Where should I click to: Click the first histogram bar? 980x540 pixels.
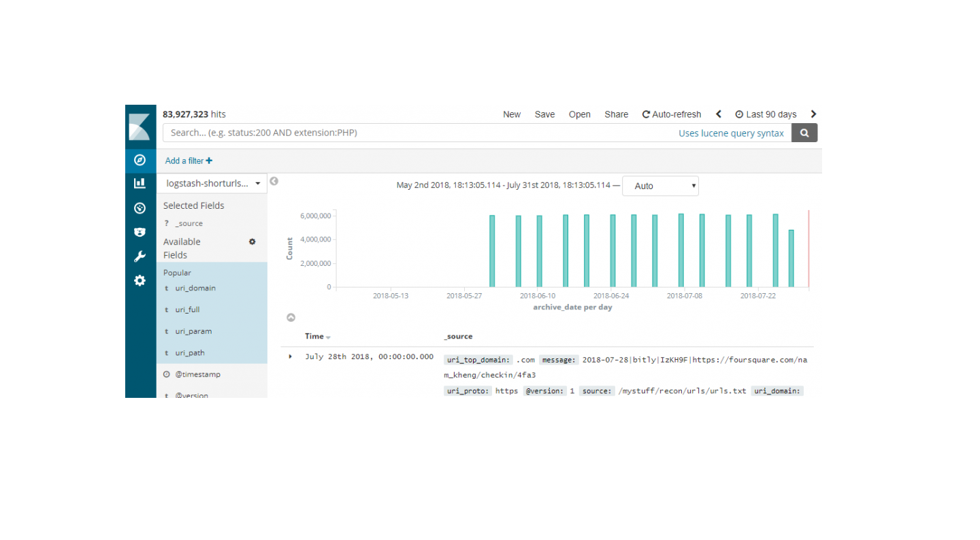[492, 251]
